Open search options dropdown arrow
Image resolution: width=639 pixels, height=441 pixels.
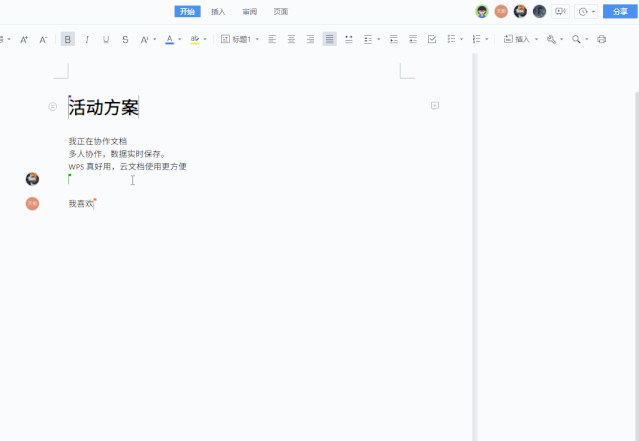tap(587, 40)
